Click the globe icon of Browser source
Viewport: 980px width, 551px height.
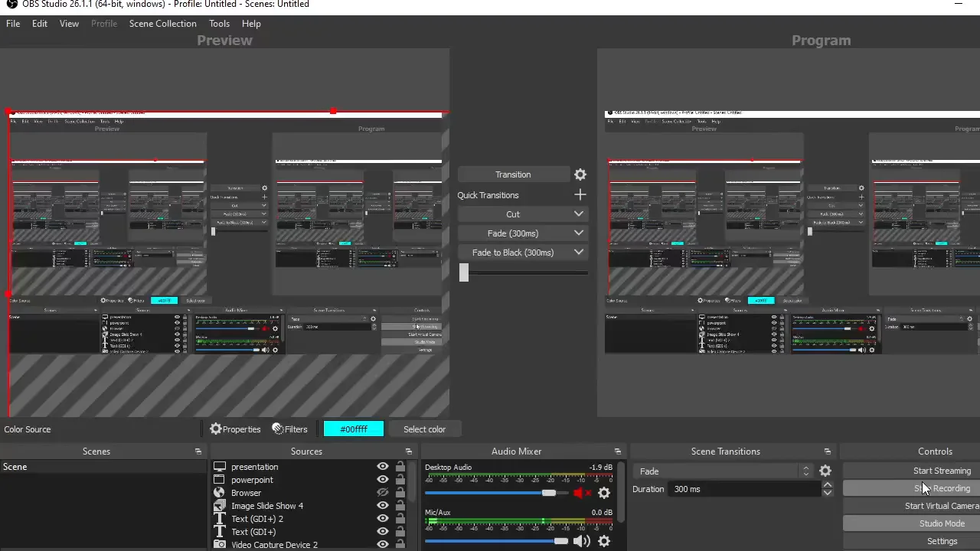(220, 493)
